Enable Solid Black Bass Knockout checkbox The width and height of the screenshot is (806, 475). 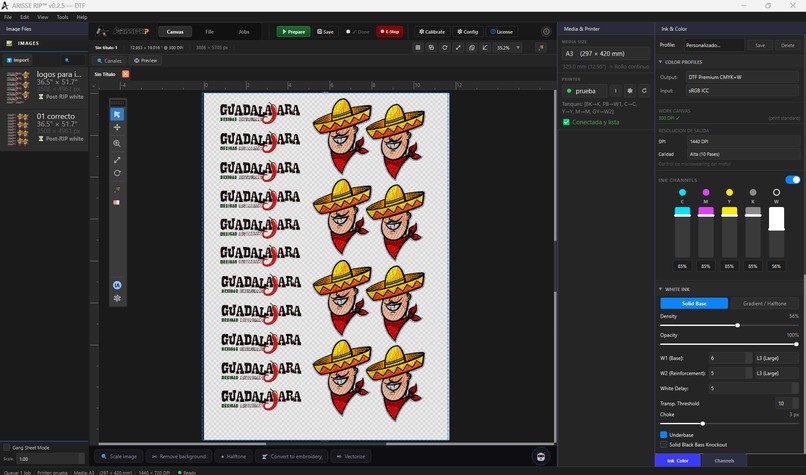coord(664,445)
